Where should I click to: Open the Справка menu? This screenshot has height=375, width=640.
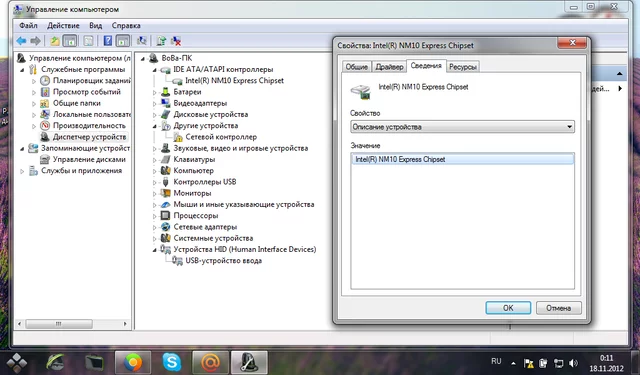[x=126, y=25]
